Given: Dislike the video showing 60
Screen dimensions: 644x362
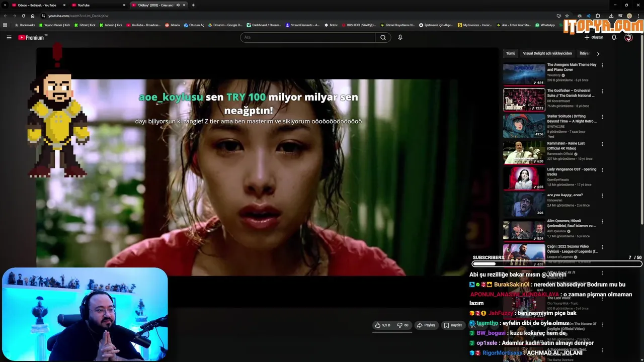Looking at the screenshot, I should pos(403,325).
